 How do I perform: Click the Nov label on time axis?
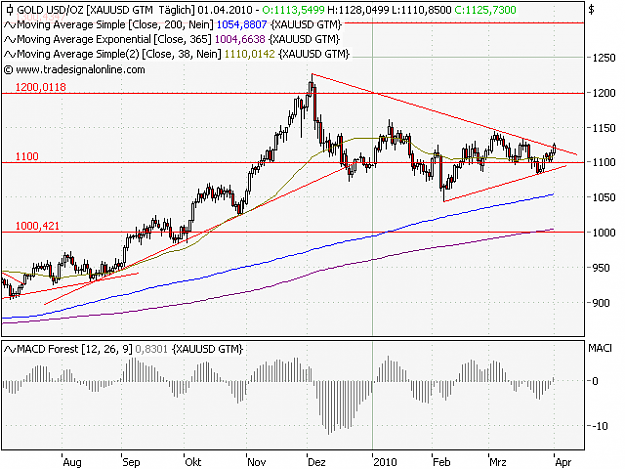[257, 462]
